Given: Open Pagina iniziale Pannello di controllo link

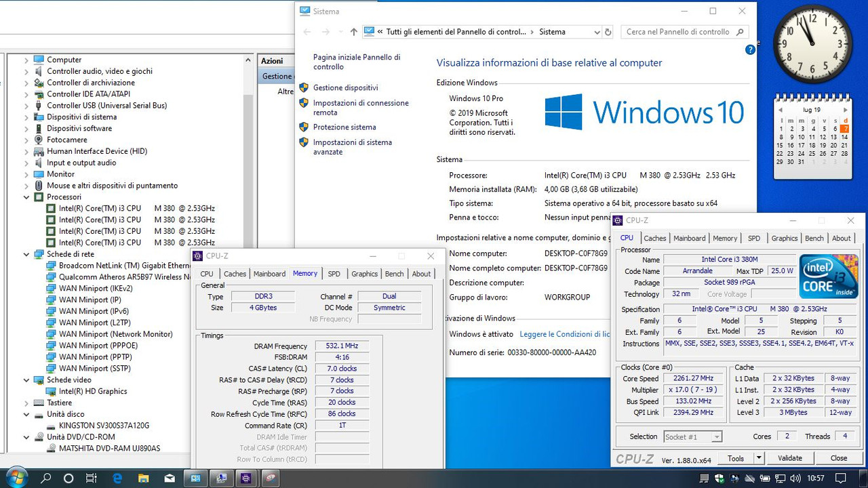Looking at the screenshot, I should 357,62.
